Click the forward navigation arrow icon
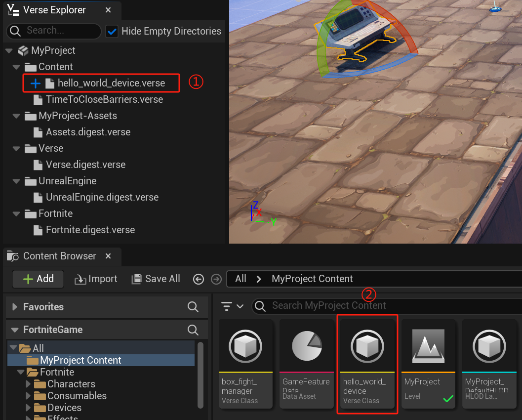522x420 pixels. [216, 279]
